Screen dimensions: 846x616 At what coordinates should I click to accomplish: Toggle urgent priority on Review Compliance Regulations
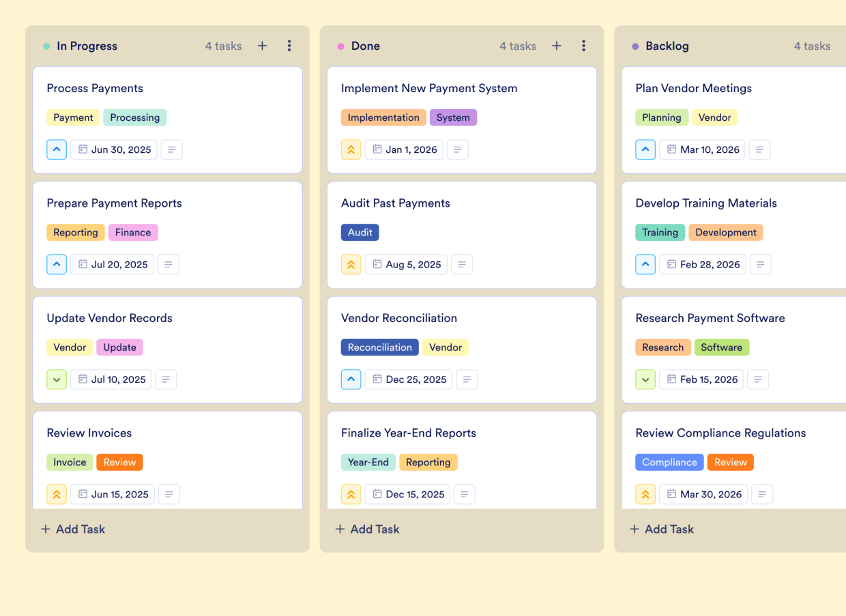(x=645, y=494)
